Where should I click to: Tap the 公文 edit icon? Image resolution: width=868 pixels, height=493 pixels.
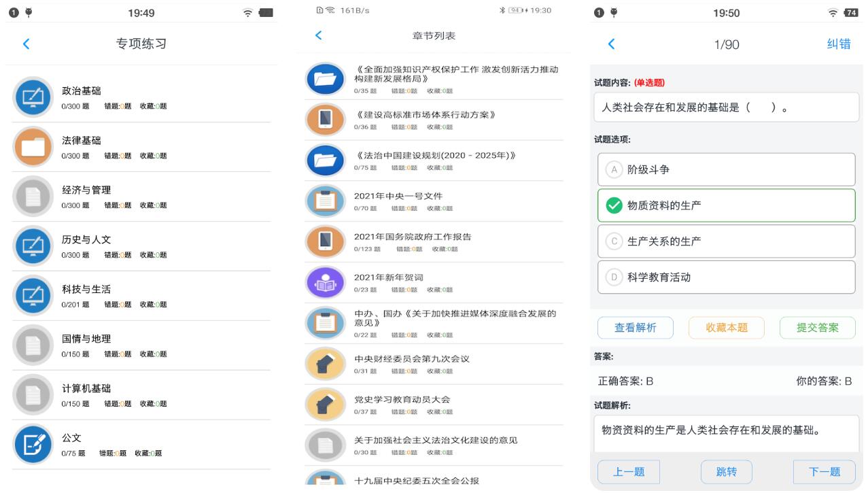(33, 444)
